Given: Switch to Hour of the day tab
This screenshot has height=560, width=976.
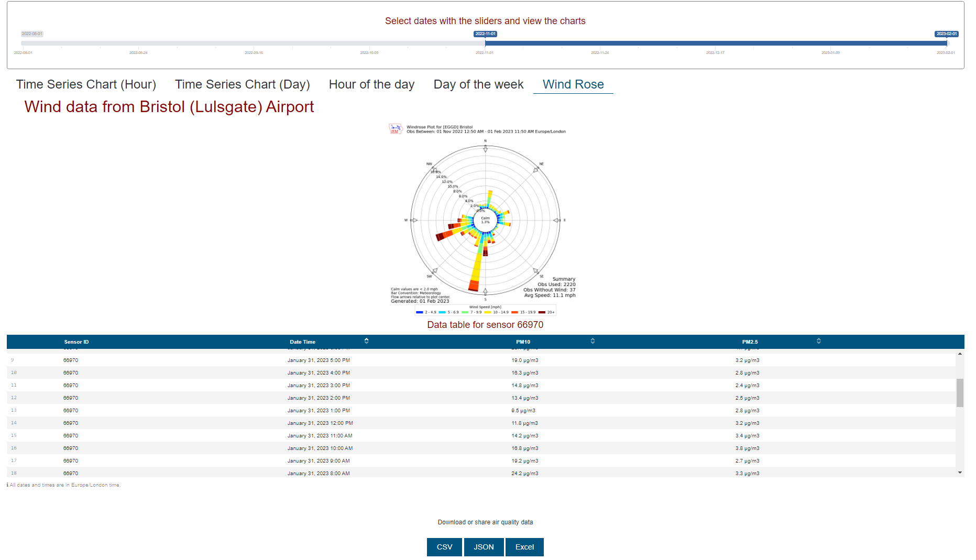Looking at the screenshot, I should (371, 84).
